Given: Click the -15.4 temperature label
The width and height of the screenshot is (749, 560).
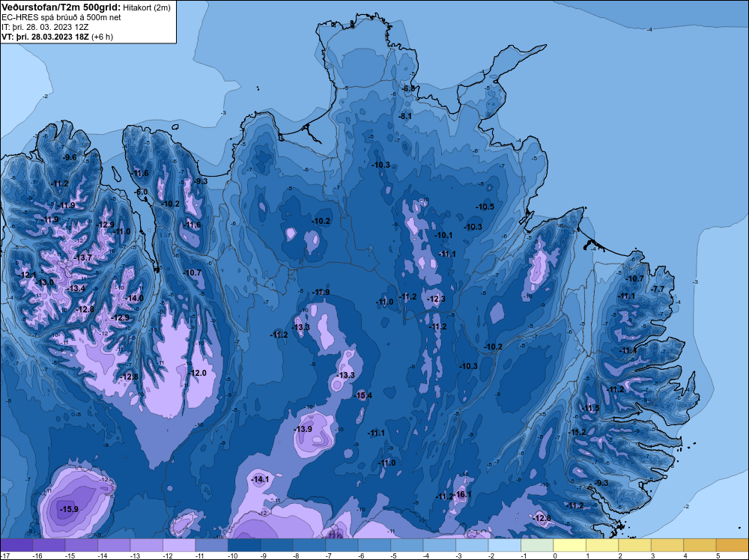Looking at the screenshot, I should (363, 395).
